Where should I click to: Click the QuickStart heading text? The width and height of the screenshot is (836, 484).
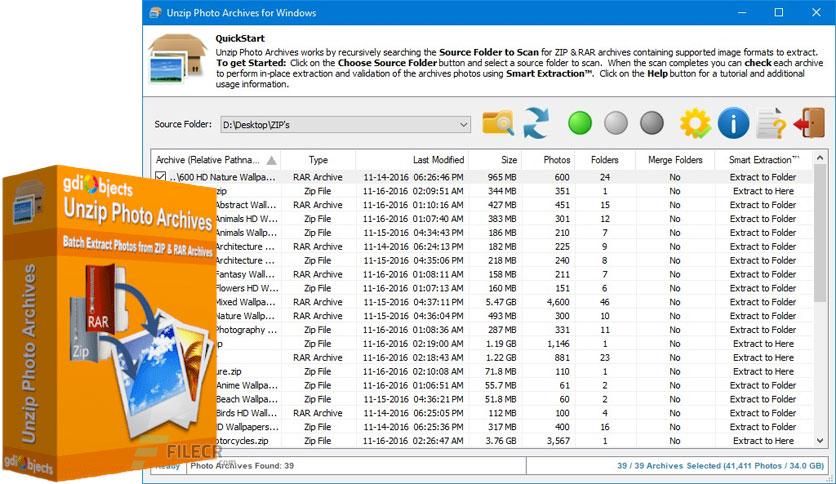tap(240, 38)
